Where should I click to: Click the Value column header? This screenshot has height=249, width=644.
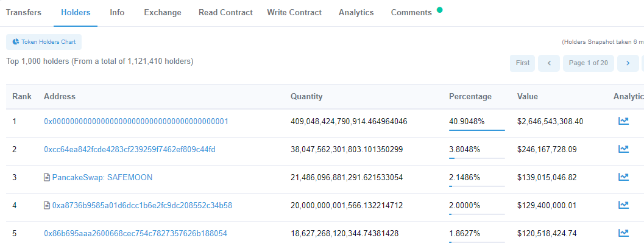(x=528, y=97)
